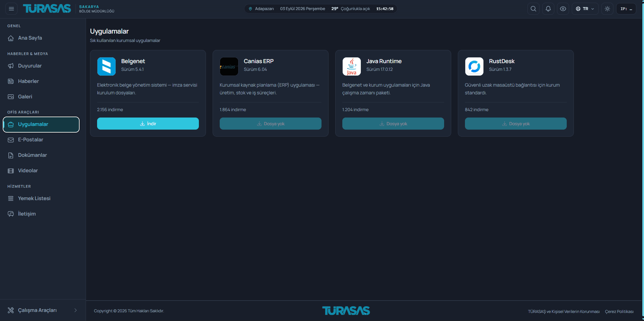Open Haberler in sidebar
Screen dimensions: 644x321
click(x=41, y=81)
